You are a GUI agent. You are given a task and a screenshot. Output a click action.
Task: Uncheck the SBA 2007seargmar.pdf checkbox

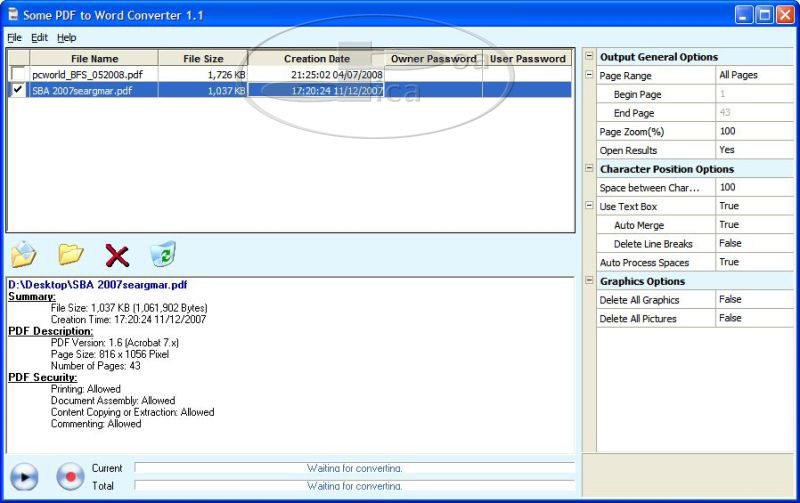click(x=18, y=91)
